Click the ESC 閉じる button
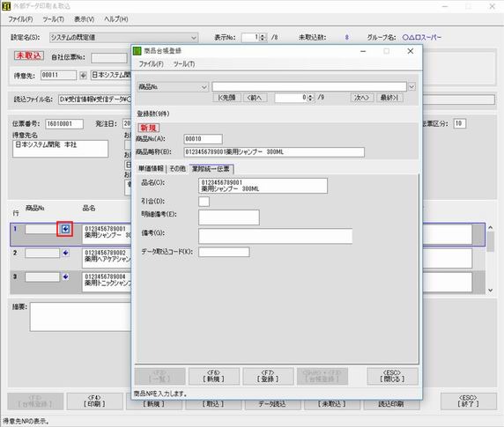Screen dimensions: 504x427 coord(392,376)
